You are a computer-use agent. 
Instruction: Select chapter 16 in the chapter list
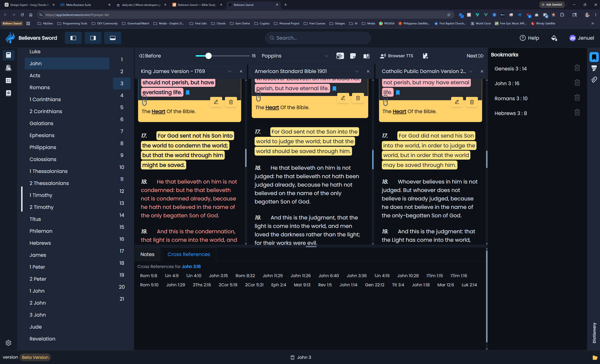click(x=122, y=239)
